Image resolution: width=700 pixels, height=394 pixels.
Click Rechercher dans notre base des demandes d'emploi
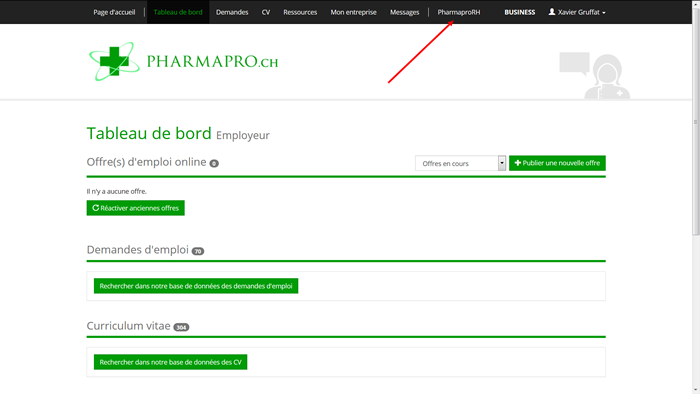coord(196,286)
